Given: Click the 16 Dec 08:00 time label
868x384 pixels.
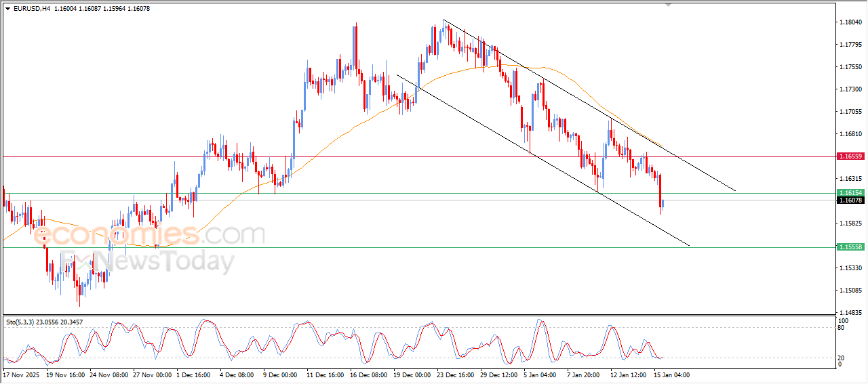Looking at the screenshot, I should [370, 375].
